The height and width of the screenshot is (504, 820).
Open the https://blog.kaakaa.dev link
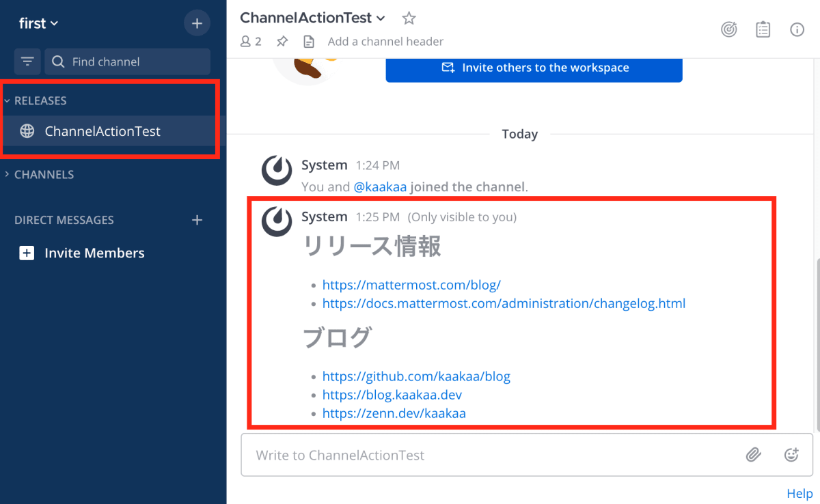[392, 395]
